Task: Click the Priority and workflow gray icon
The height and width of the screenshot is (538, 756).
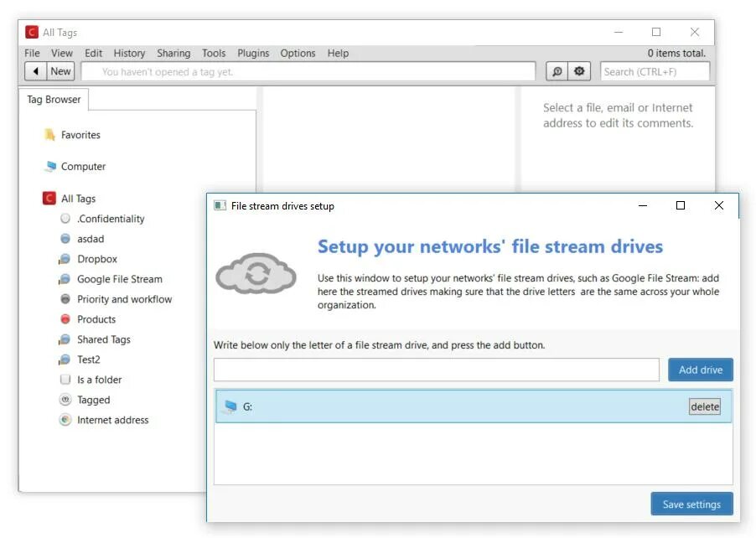Action: pyautogui.click(x=65, y=299)
